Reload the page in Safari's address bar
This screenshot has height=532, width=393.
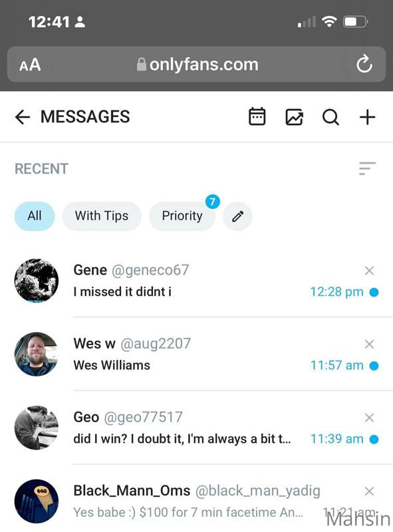click(364, 64)
